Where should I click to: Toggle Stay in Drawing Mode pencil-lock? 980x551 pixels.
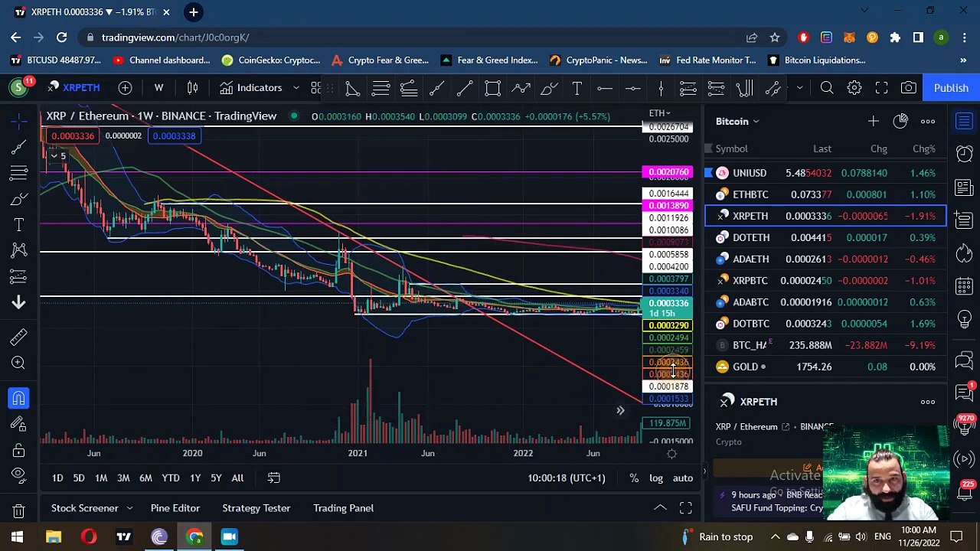pyautogui.click(x=18, y=424)
